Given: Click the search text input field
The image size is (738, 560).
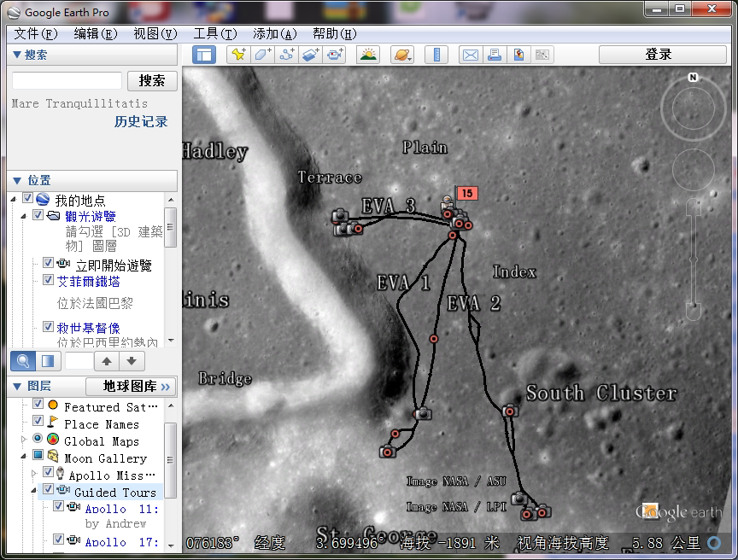Looking at the screenshot, I should (67, 81).
